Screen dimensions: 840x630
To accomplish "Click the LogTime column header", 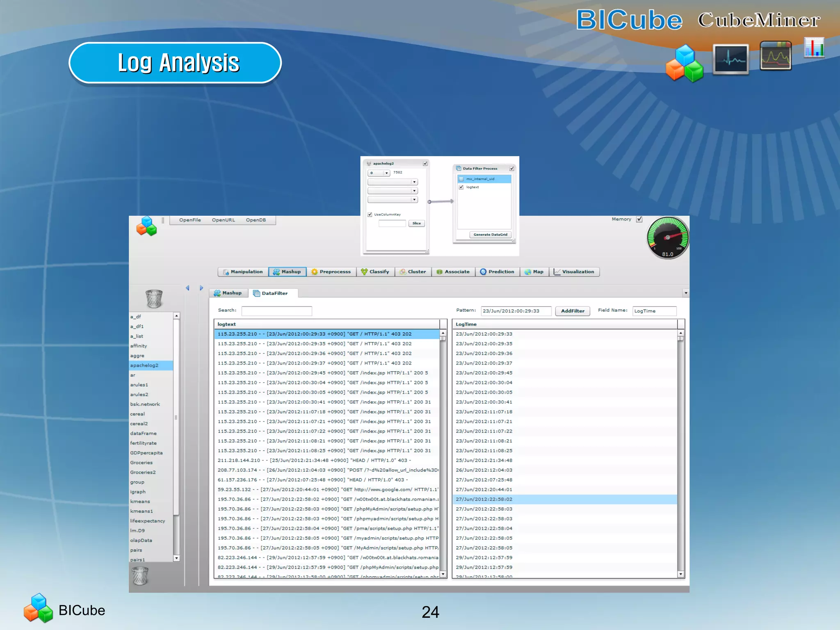I will (x=565, y=324).
